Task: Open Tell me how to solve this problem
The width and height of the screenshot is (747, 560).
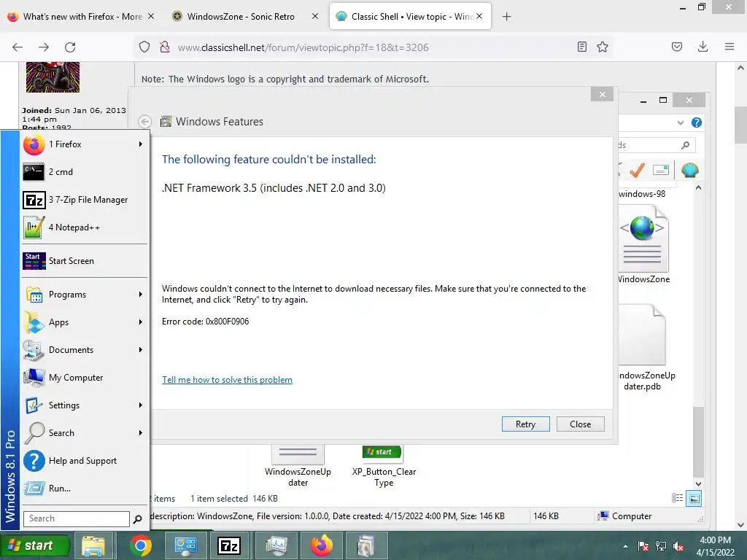Action: click(228, 380)
